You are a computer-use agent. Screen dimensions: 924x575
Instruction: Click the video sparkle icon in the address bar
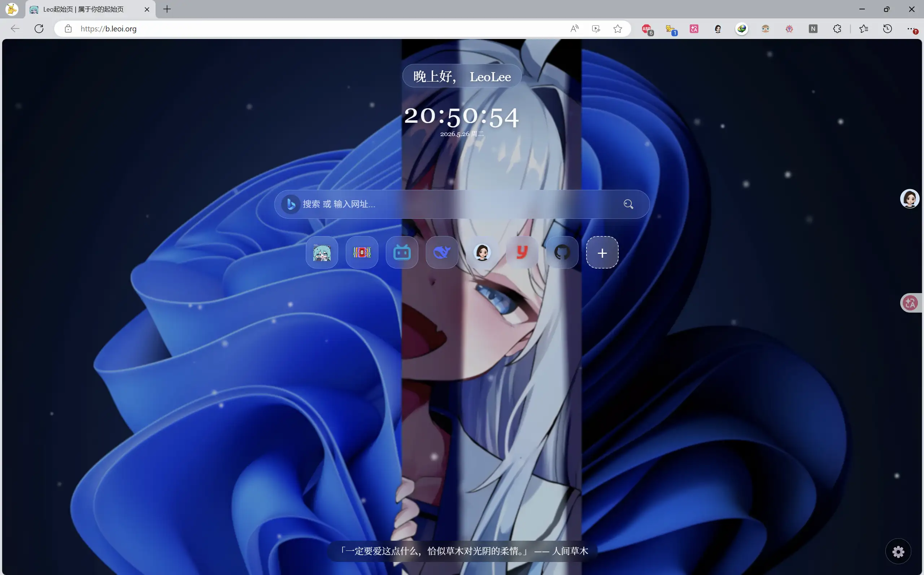pyautogui.click(x=596, y=29)
